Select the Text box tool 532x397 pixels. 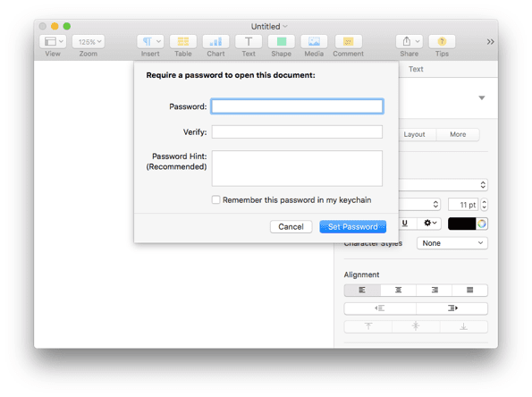[x=249, y=42]
